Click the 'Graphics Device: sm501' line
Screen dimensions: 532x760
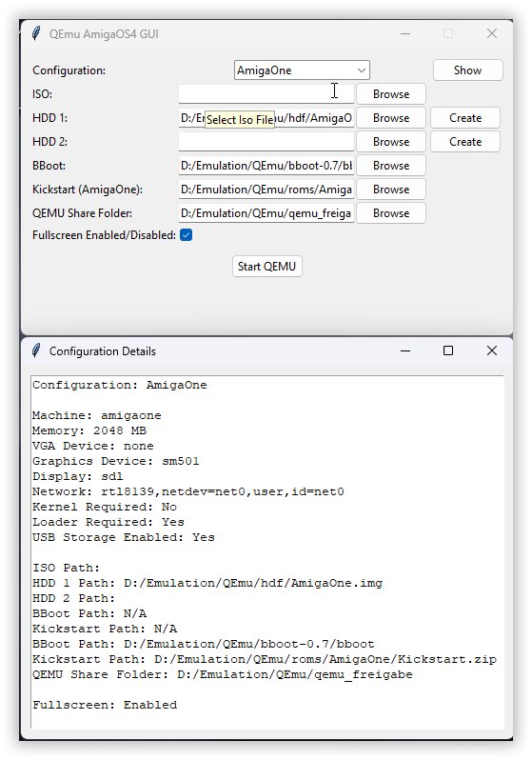point(115,461)
